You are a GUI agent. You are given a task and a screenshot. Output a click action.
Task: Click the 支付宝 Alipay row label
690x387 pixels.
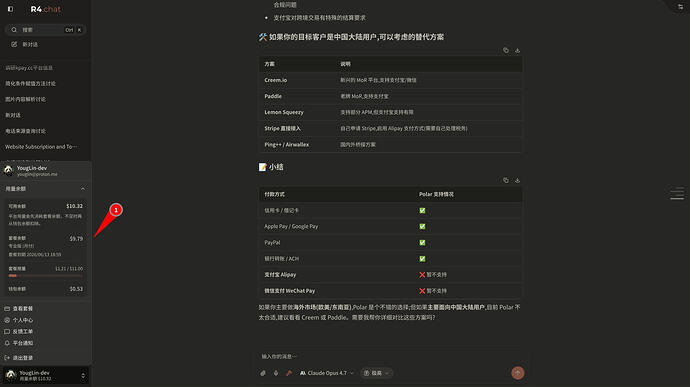280,275
